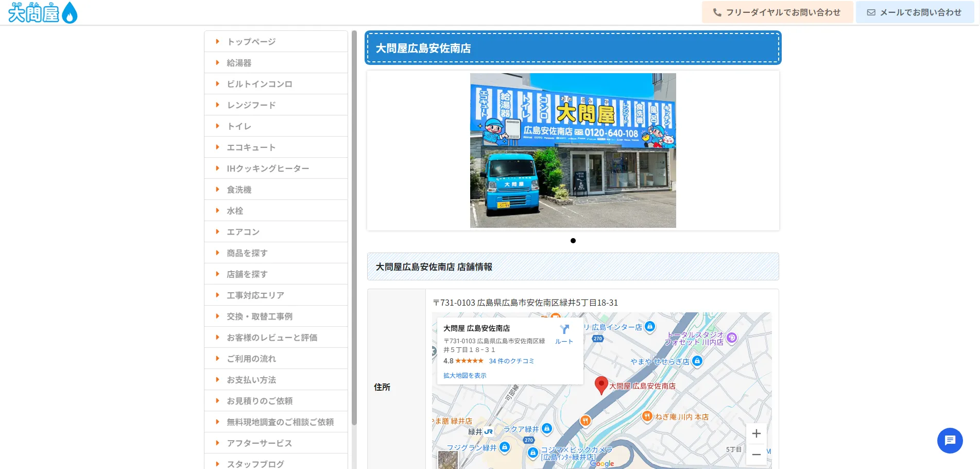Open the blue chat bubble widget
The image size is (980, 469).
950,441
